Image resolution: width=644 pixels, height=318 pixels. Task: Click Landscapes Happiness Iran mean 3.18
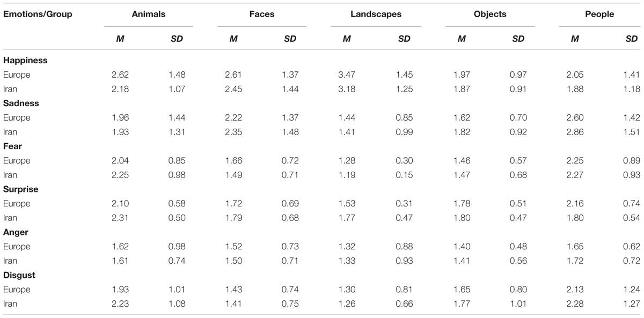[x=346, y=89]
